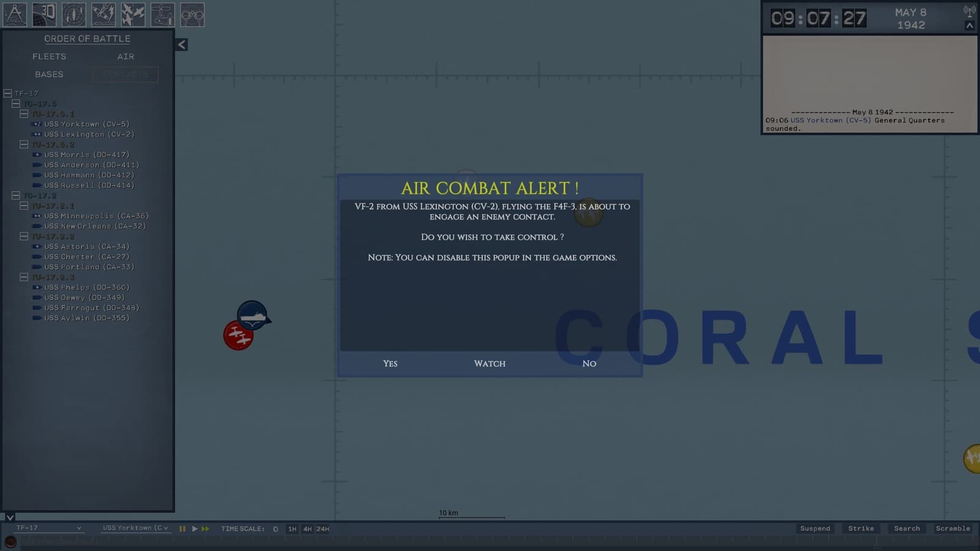
Task: Click the May 8 1942 date display
Action: [911, 18]
